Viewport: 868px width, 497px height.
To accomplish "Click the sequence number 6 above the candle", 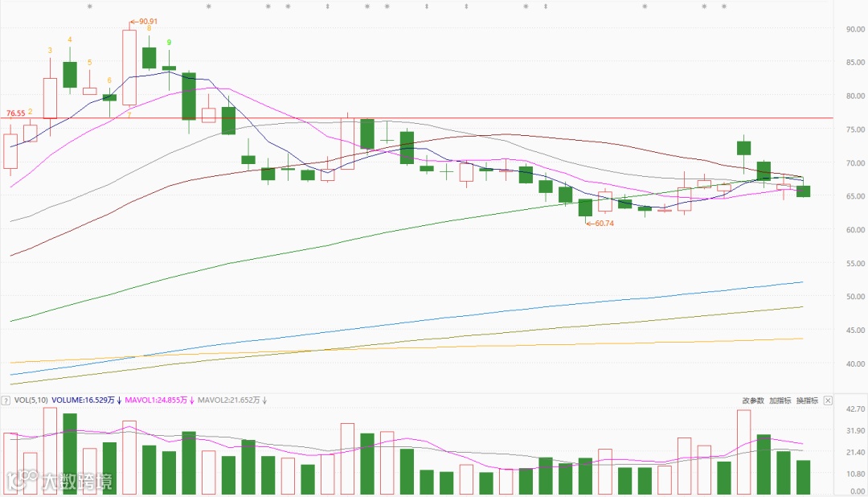I will click(109, 80).
